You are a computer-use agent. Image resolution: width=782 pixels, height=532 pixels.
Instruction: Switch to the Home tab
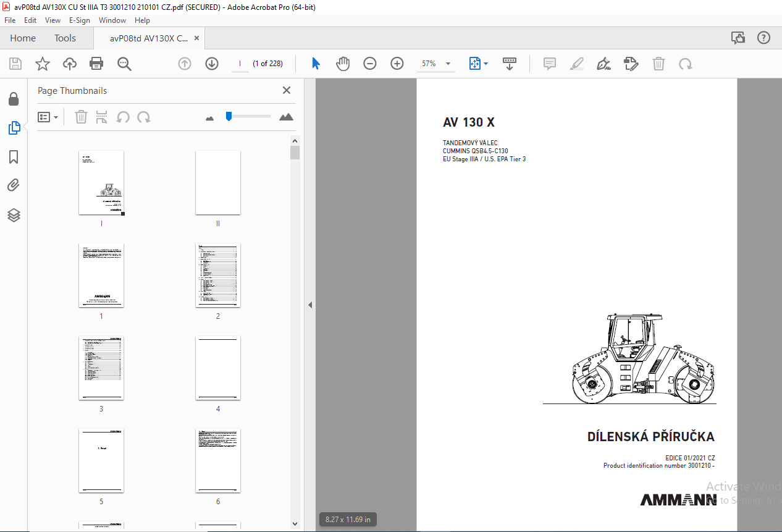click(23, 38)
